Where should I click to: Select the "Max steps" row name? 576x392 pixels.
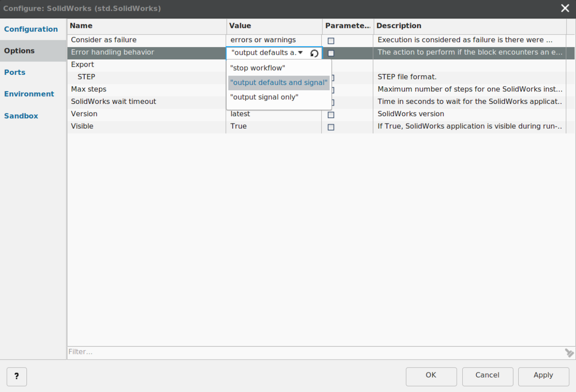89,89
